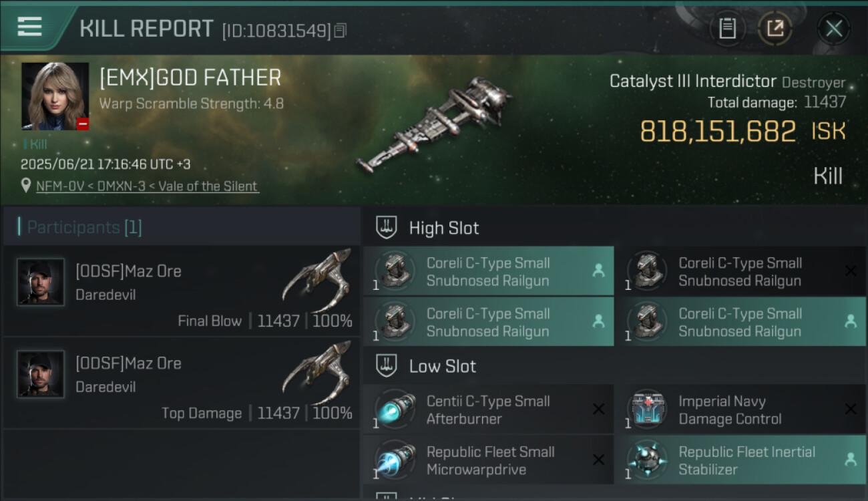Click the clipboard notes icon
Viewport: 868px width, 501px height.
[x=727, y=29]
